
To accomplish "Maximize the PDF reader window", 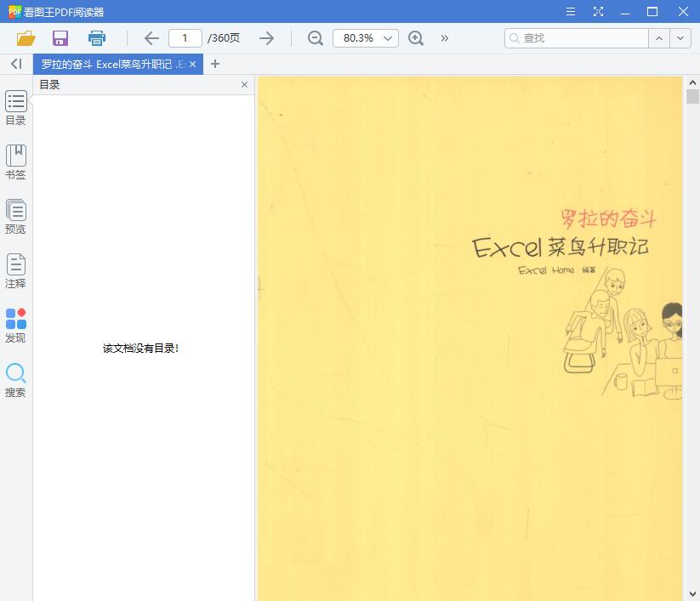I will 652,12.
